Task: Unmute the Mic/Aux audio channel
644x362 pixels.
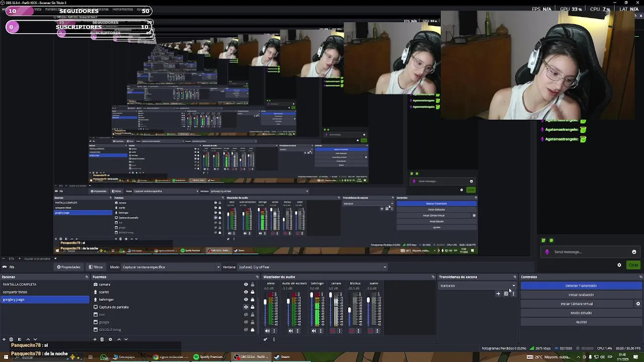Action: (x=351, y=331)
